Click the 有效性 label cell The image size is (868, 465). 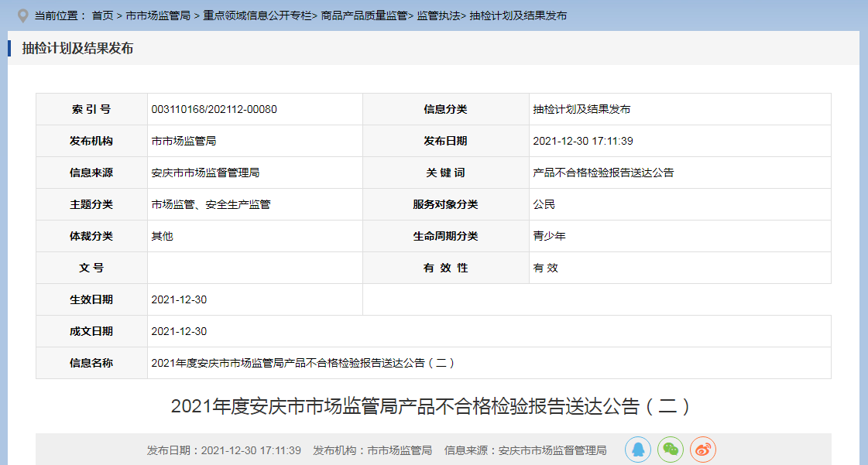(446, 268)
